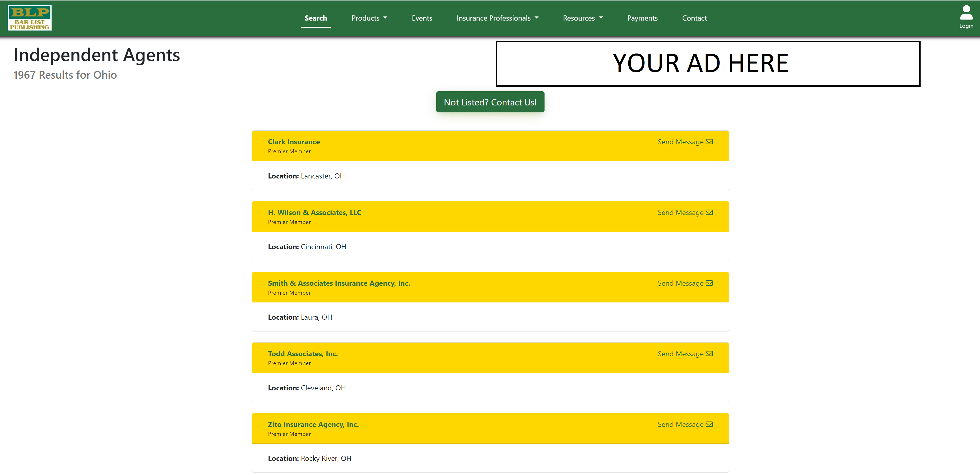Switch to the Events page
This screenshot has height=475, width=980.
point(422,18)
